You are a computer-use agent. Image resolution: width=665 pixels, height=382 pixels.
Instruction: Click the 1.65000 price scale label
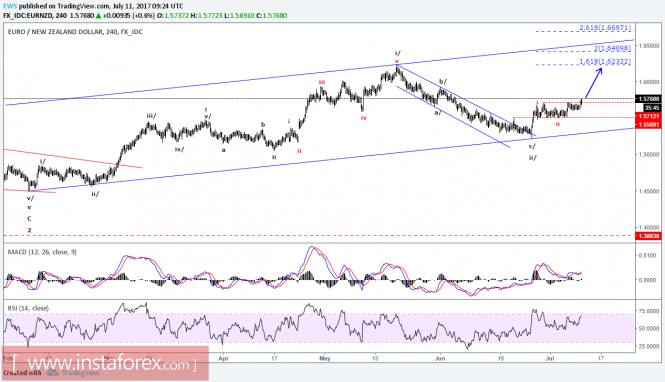[x=649, y=45]
